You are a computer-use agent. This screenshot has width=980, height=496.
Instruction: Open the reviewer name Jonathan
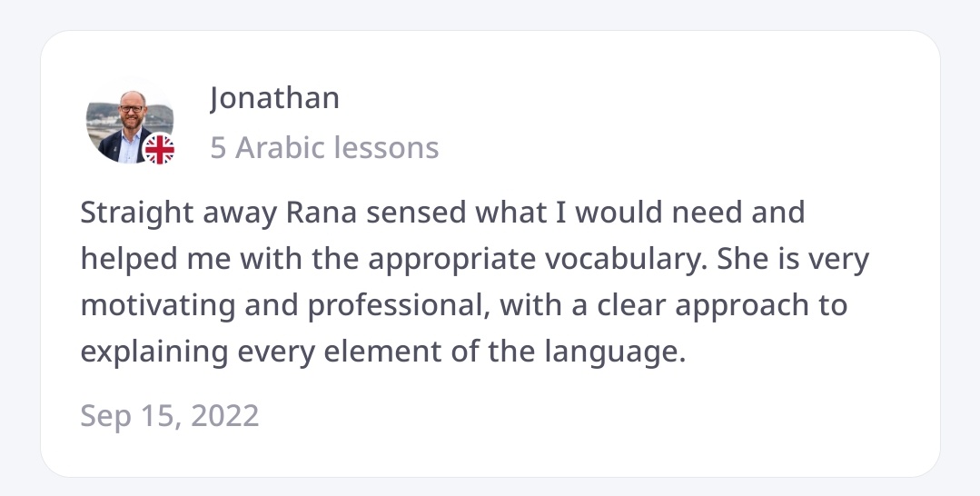pos(274,97)
